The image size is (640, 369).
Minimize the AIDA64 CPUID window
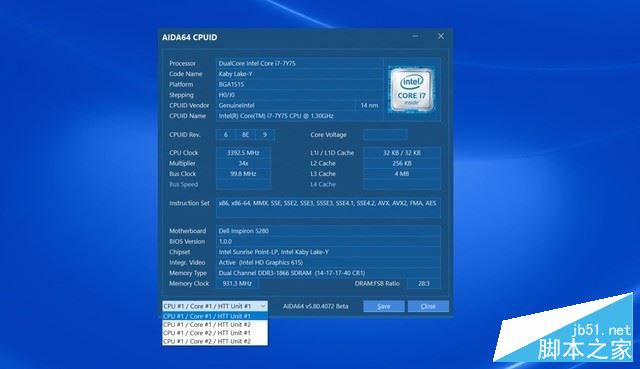(415, 36)
